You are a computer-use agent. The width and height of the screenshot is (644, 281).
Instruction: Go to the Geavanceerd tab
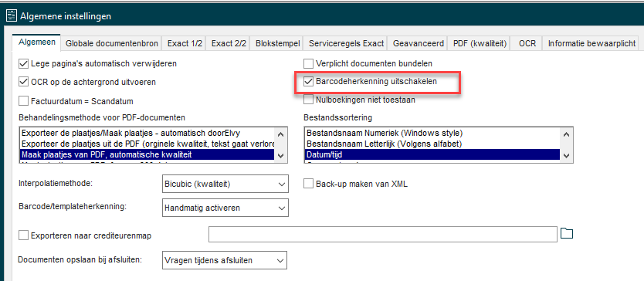[x=418, y=43]
